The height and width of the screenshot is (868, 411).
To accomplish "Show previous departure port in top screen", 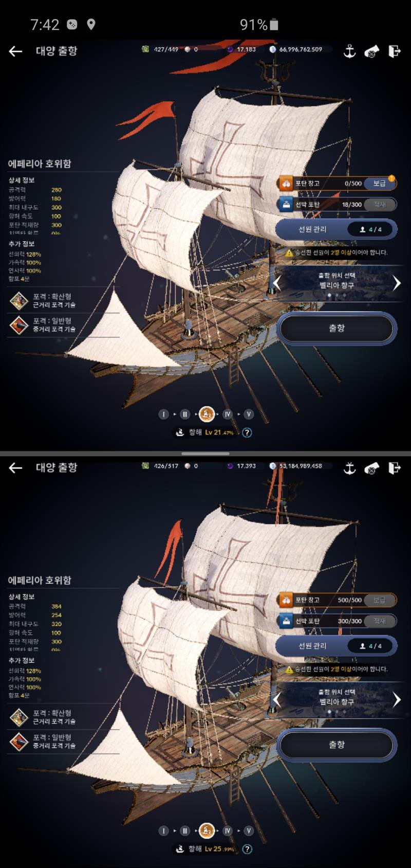I will (277, 283).
